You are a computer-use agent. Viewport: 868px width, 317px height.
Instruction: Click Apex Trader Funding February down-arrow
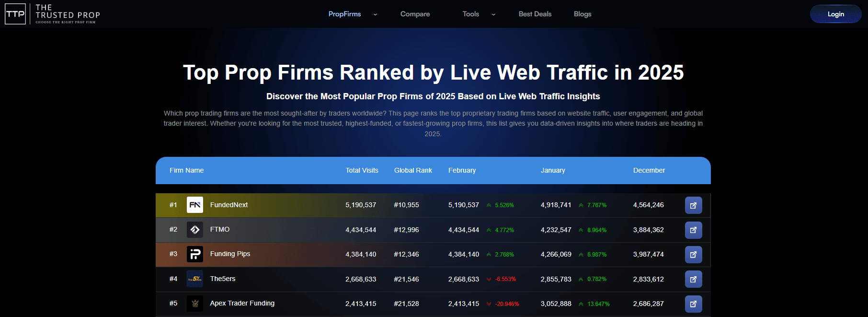pos(489,304)
